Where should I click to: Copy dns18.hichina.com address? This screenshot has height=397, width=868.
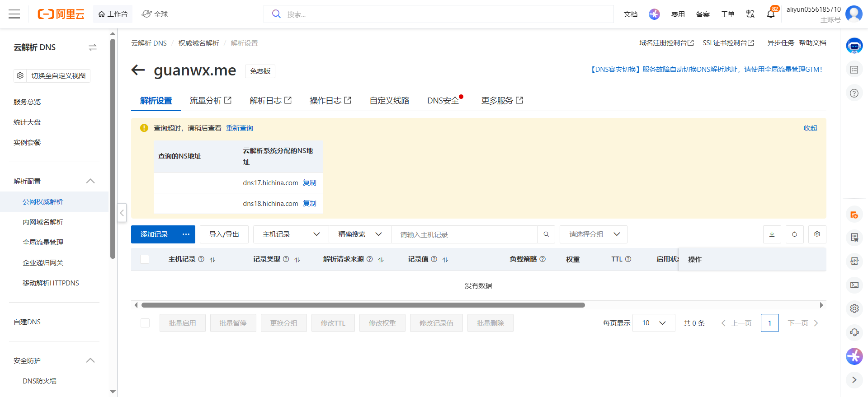tap(310, 204)
